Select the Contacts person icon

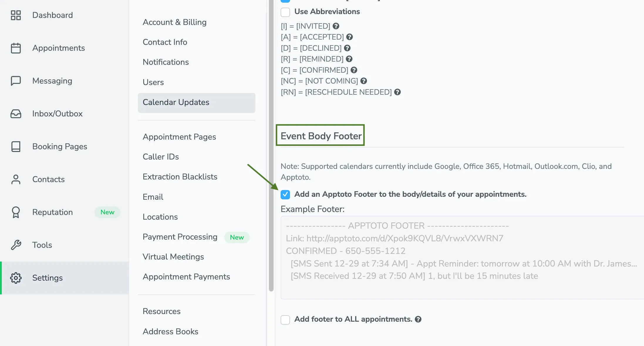(x=16, y=179)
